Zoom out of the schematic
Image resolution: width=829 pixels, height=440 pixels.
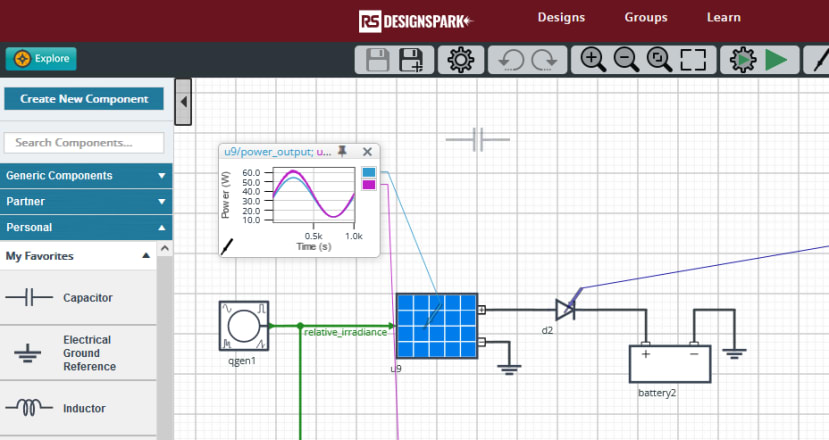[626, 60]
